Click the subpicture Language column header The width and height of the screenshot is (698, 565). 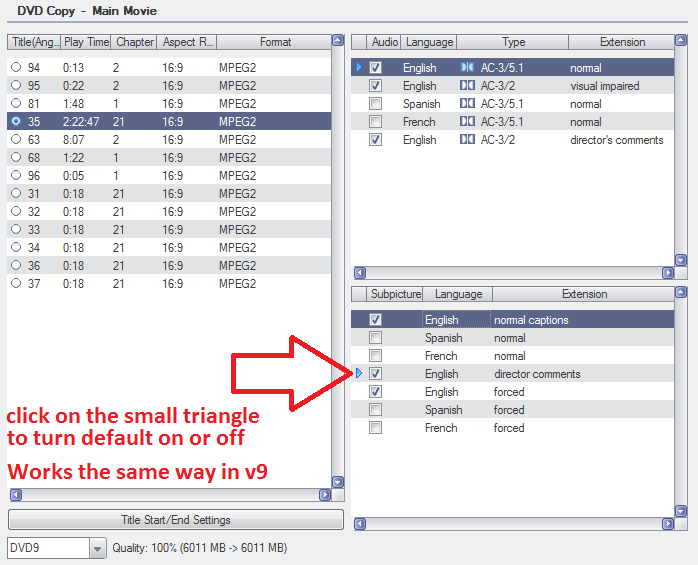point(458,294)
